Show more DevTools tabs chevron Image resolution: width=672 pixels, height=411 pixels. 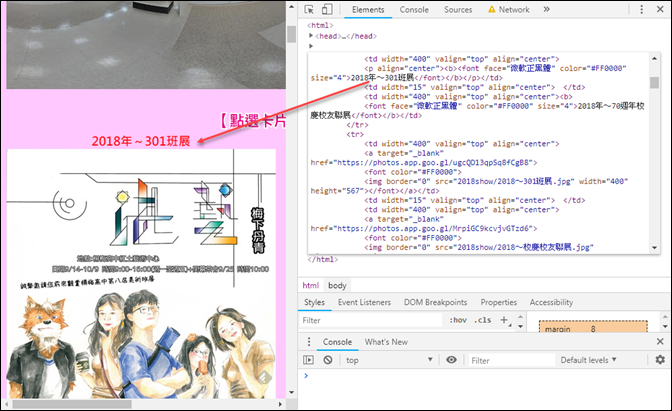546,9
